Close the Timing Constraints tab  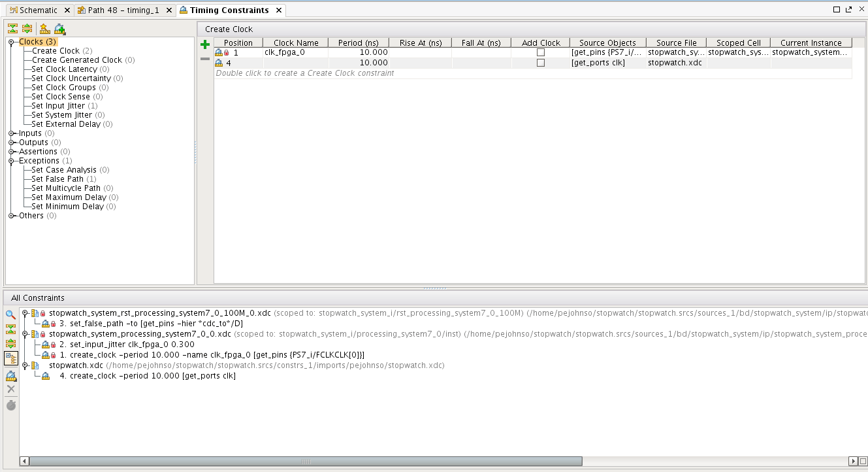pyautogui.click(x=278, y=10)
